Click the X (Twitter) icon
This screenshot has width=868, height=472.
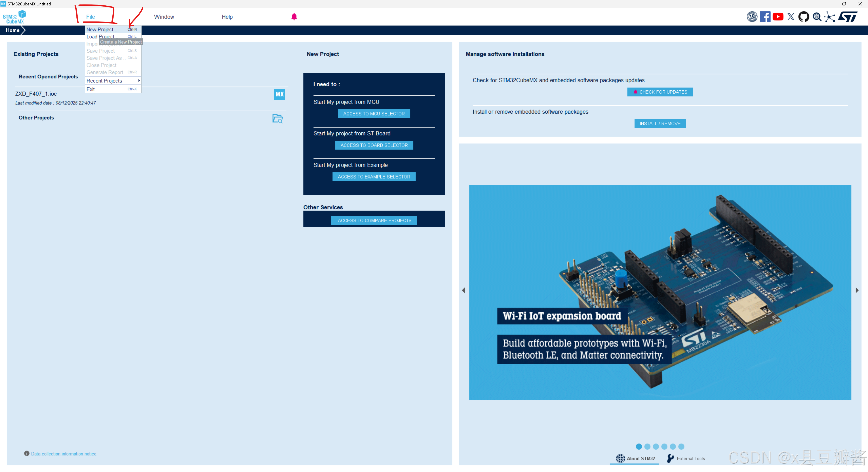790,16
